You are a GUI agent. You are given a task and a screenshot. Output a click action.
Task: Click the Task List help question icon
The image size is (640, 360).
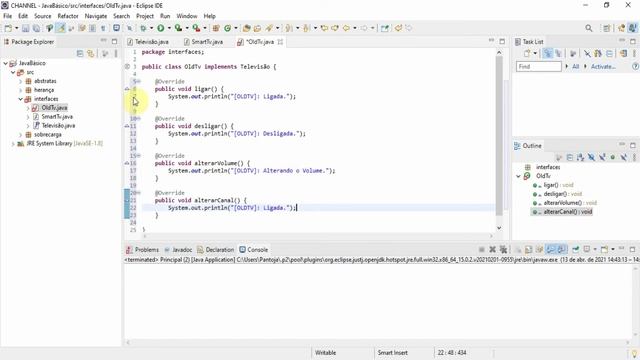[x=635, y=67]
